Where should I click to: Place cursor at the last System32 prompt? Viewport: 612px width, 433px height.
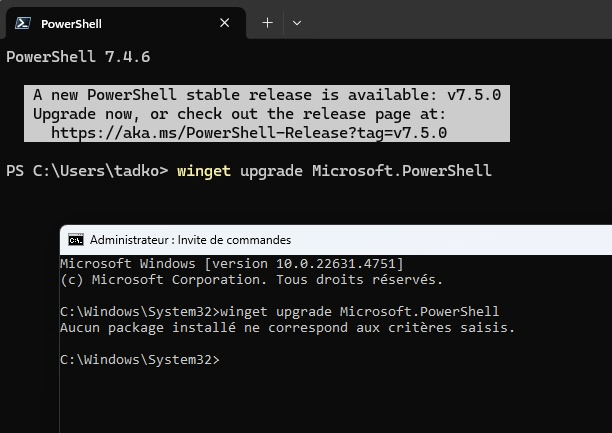tap(224, 359)
